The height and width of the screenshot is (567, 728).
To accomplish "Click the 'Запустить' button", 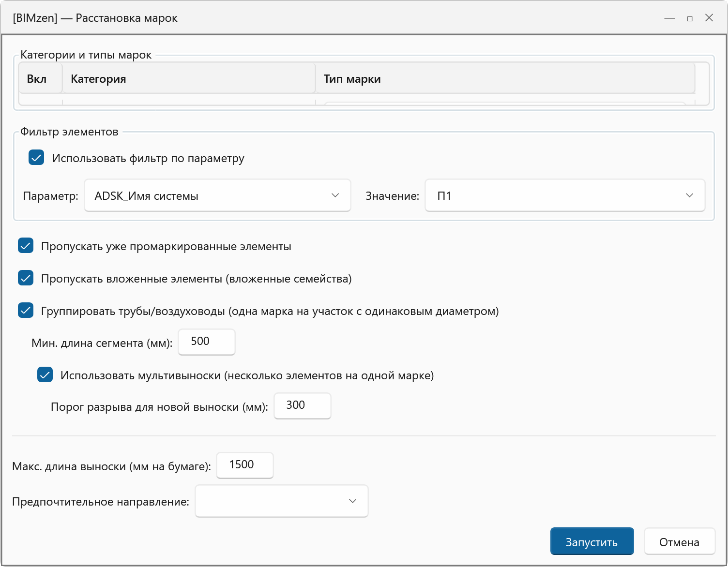I will point(592,541).
